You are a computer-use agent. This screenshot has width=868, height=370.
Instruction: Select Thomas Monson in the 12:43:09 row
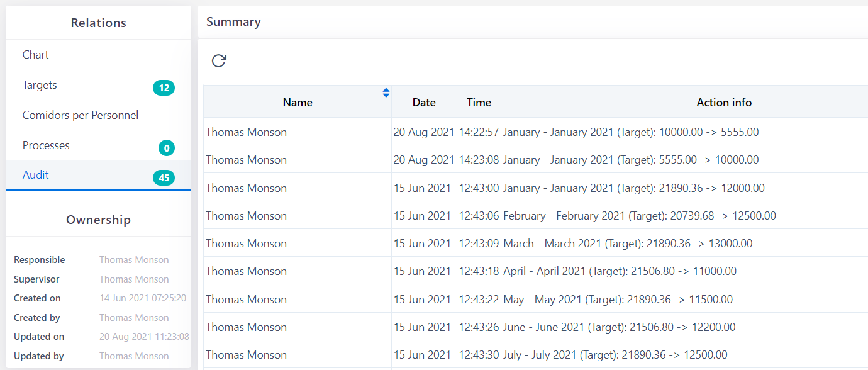tap(246, 244)
